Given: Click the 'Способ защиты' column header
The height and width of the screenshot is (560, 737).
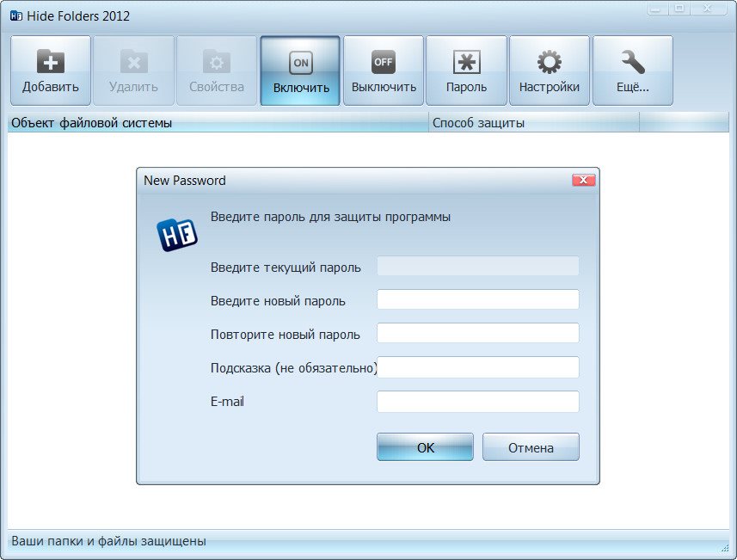Looking at the screenshot, I should pos(533,123).
